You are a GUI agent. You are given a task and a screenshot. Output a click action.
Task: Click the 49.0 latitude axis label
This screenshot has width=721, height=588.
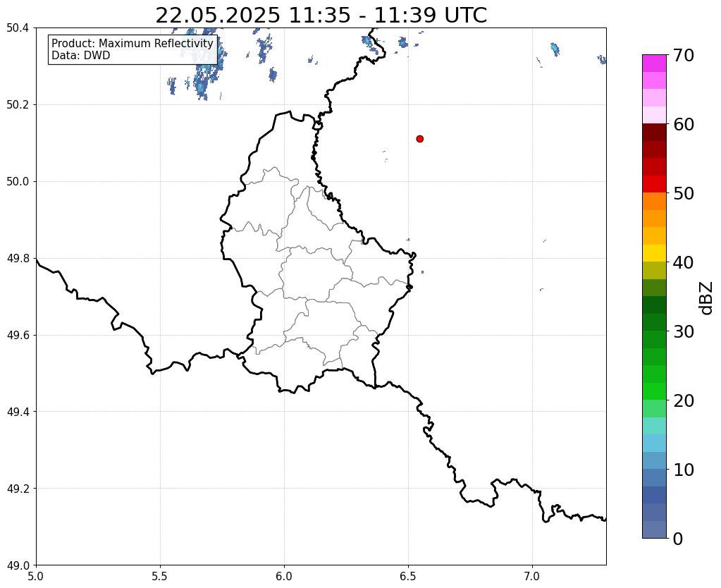(18, 565)
